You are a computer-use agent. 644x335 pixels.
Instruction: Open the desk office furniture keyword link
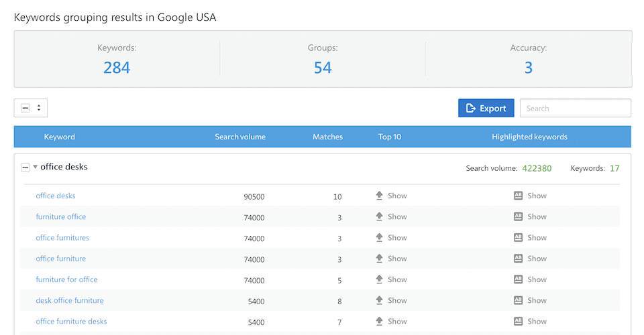point(70,300)
